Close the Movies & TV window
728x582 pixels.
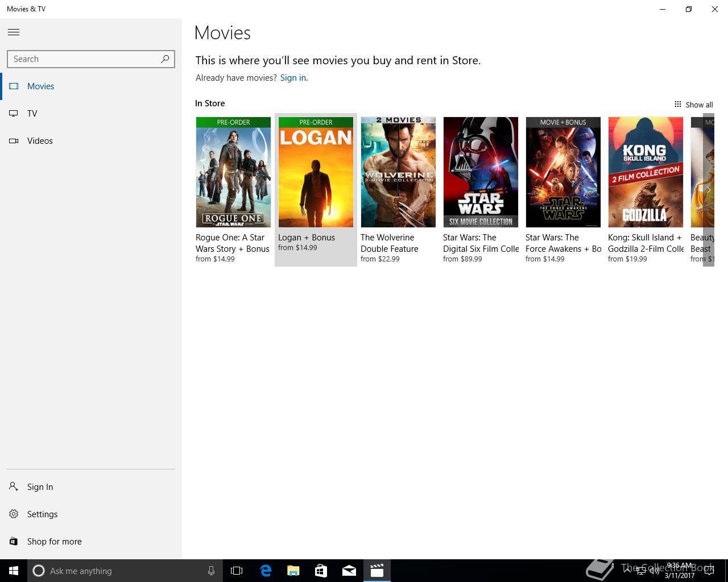click(715, 9)
